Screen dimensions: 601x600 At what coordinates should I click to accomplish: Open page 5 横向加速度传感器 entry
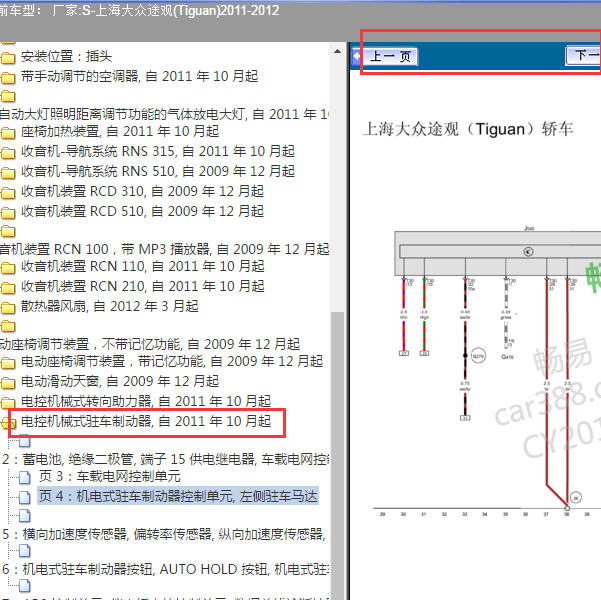click(x=164, y=534)
